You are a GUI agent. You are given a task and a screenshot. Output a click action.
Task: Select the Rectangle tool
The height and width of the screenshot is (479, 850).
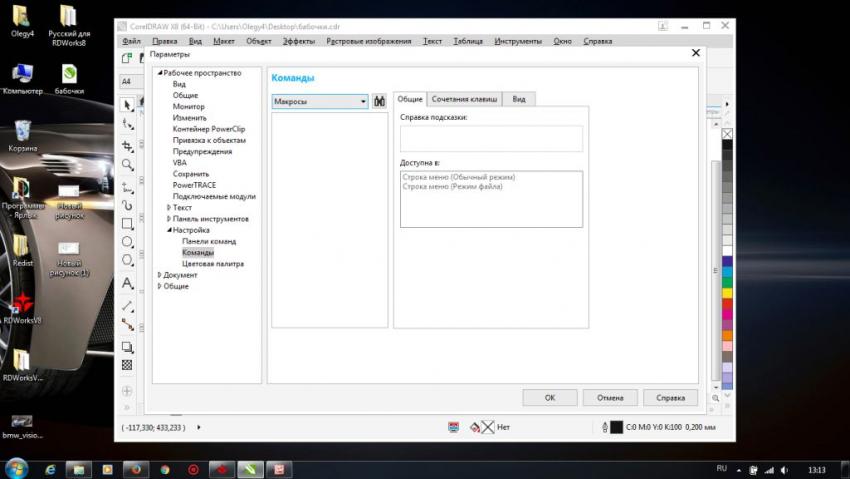click(x=127, y=224)
